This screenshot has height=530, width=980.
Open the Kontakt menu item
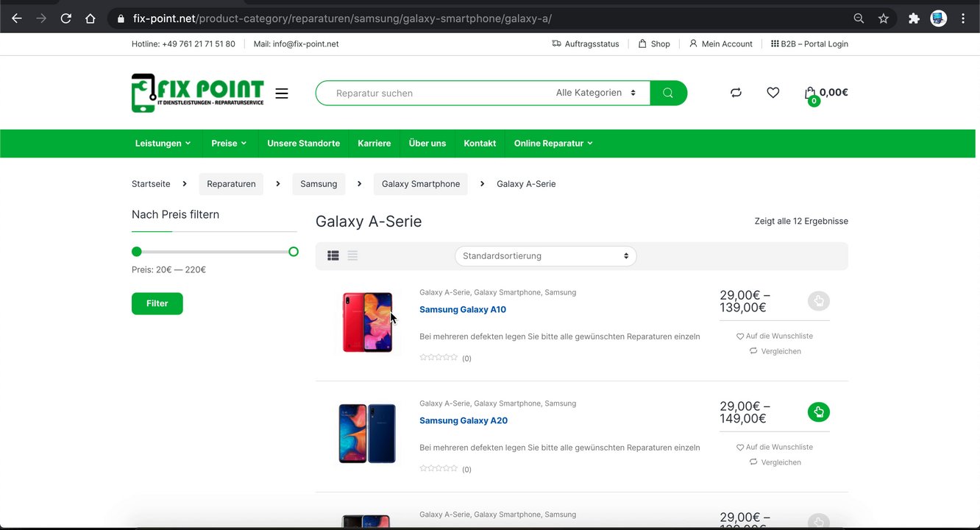[x=480, y=144]
